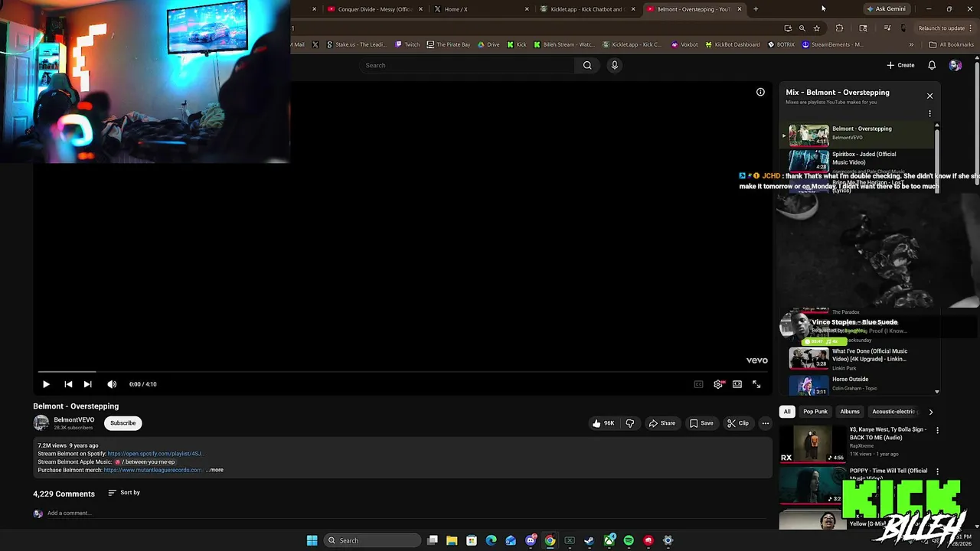Open BelmontVEVO channel name link
The width and height of the screenshot is (980, 551).
click(x=73, y=419)
